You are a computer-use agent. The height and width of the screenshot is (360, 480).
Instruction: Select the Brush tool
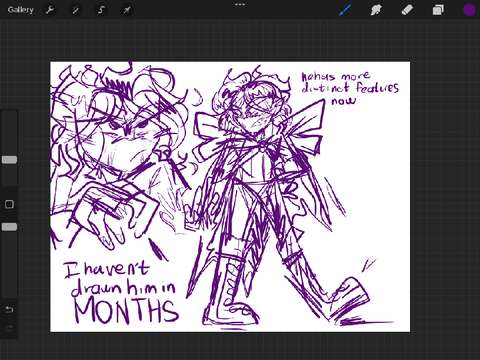click(345, 10)
